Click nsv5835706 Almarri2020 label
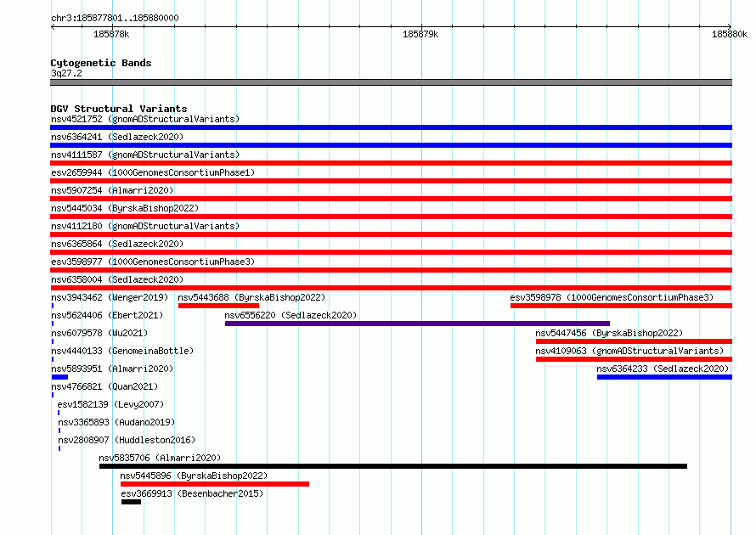The height and width of the screenshot is (535, 756). [160, 458]
